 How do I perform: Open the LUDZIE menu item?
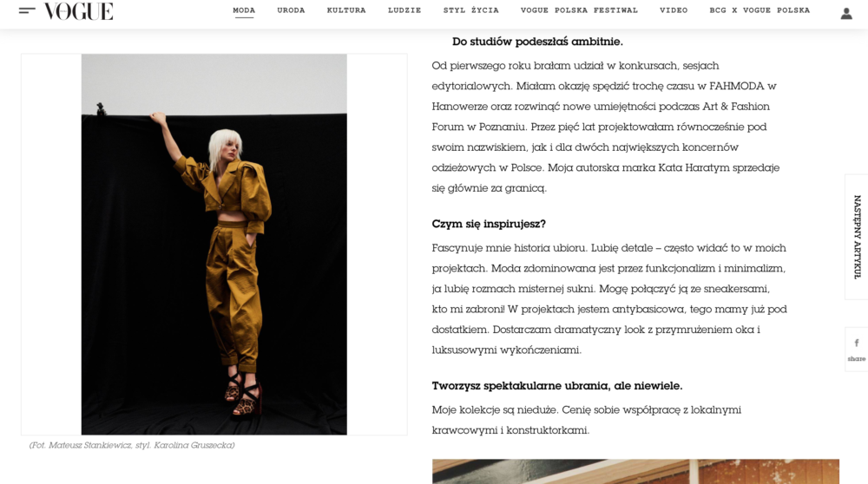pos(404,10)
